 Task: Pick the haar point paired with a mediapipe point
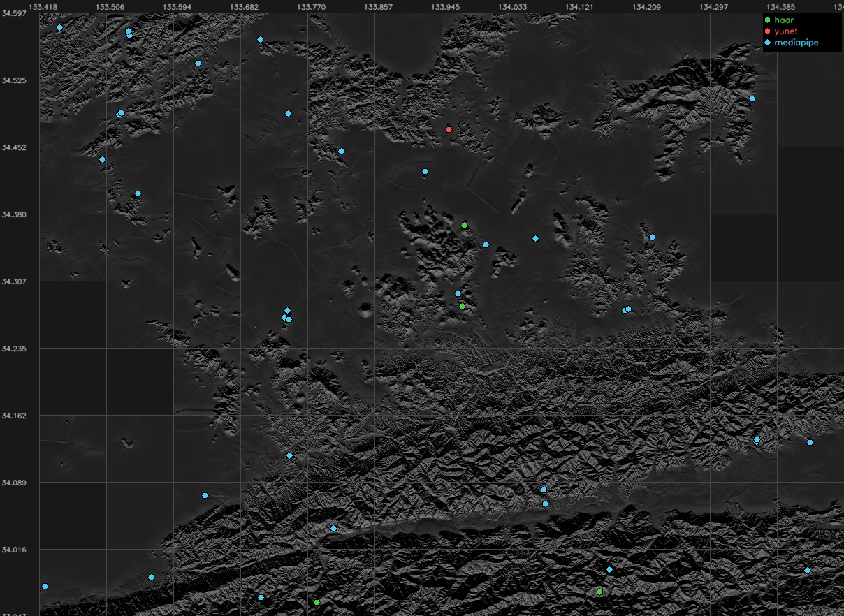(462, 306)
